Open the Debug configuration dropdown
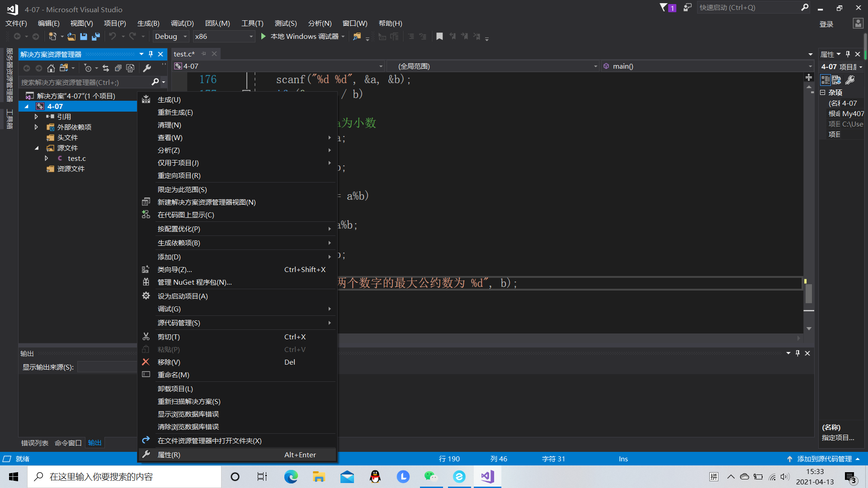 pos(170,36)
